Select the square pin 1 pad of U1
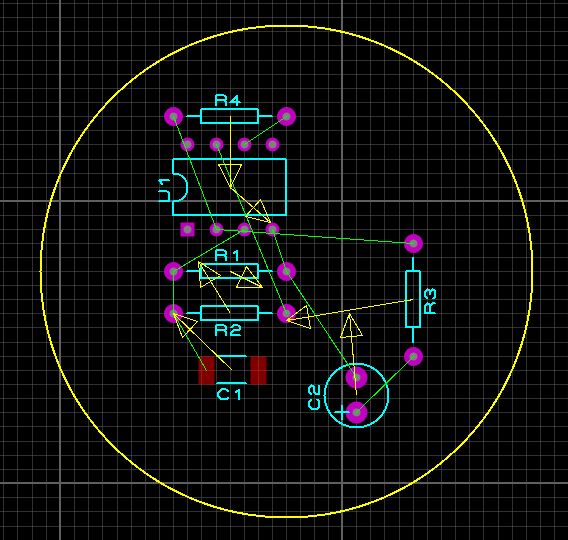The height and width of the screenshot is (540, 568). click(187, 229)
